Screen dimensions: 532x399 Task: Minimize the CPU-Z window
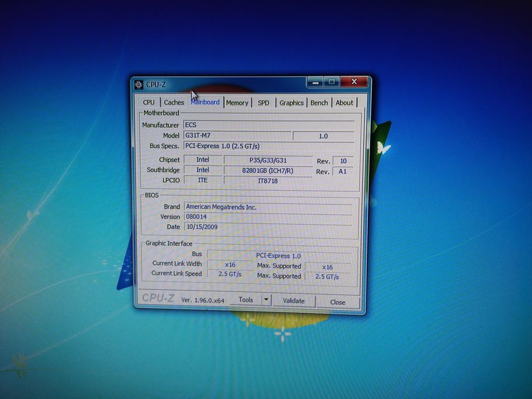315,82
